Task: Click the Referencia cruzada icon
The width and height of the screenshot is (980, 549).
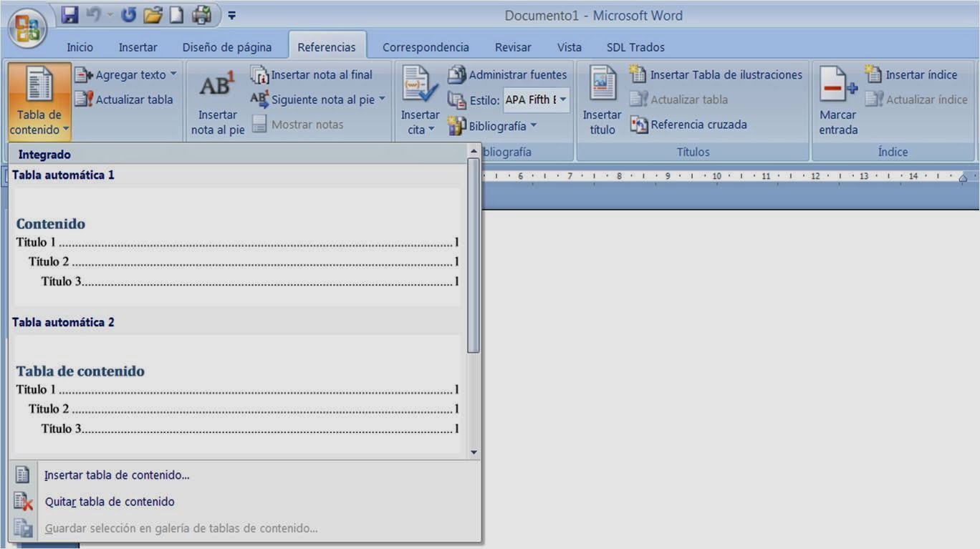Action: tap(639, 125)
